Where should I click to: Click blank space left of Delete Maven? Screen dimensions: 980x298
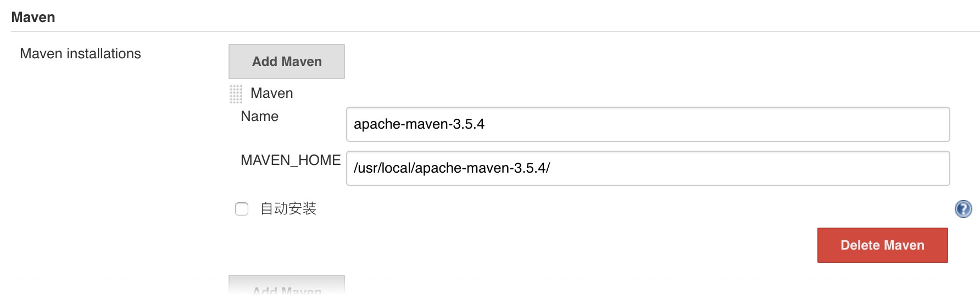pos(549,245)
